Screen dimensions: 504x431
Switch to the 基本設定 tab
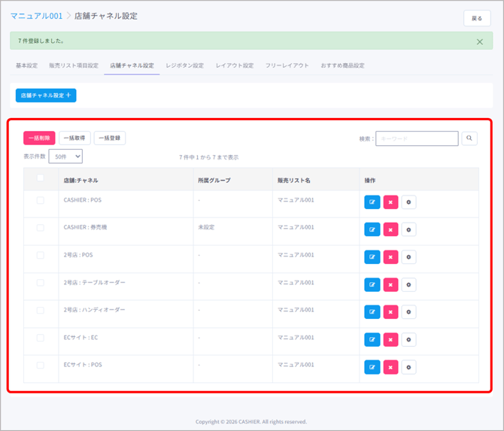pyautogui.click(x=26, y=65)
